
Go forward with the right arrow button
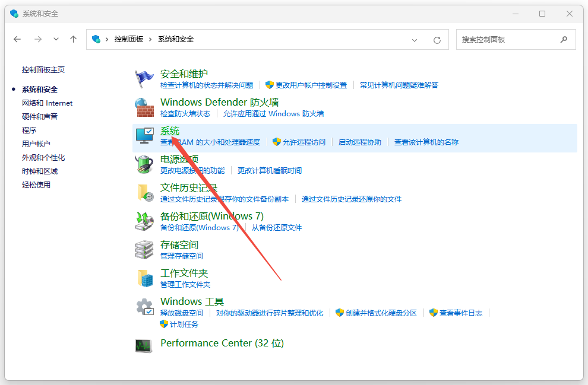[x=38, y=39]
